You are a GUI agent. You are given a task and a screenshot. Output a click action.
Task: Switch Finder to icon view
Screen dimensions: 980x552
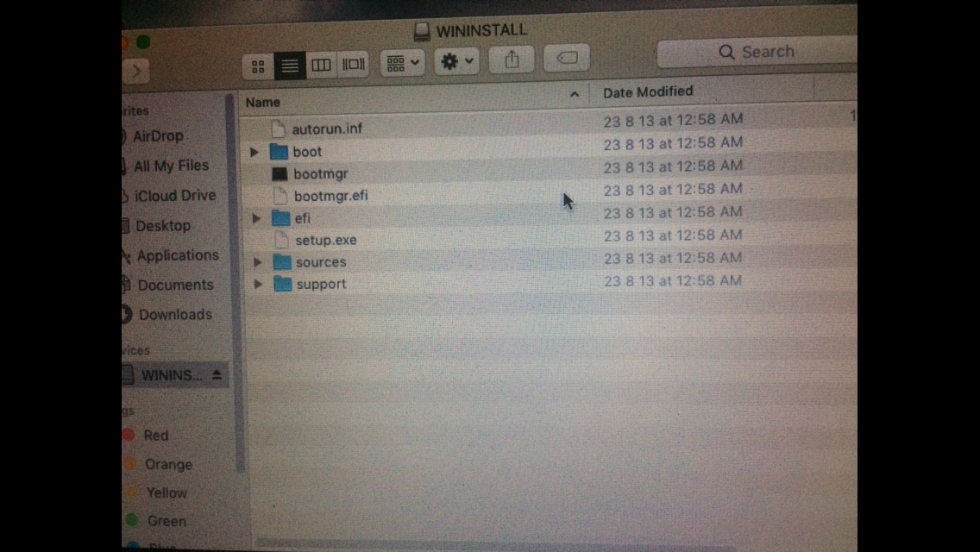(258, 66)
